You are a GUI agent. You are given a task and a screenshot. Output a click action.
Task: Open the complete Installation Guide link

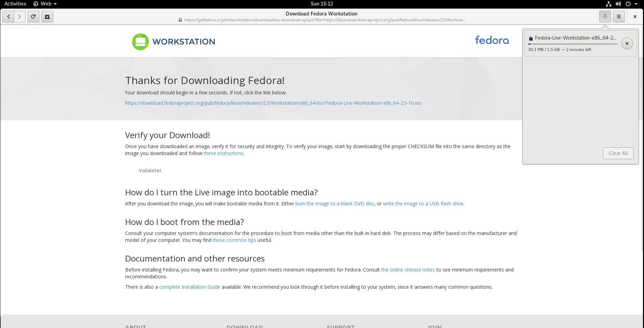tap(190, 287)
